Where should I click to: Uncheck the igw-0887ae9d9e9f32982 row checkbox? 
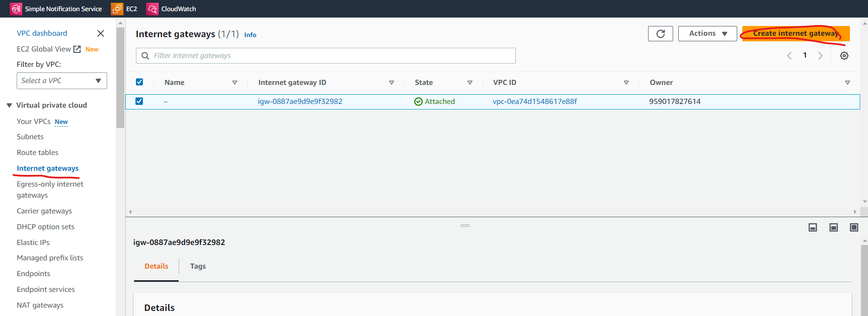(x=139, y=101)
